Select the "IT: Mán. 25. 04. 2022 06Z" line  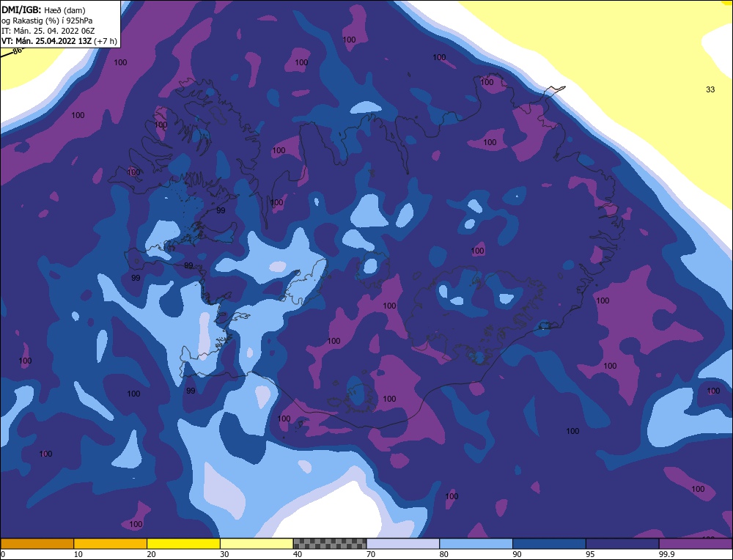[x=48, y=31]
